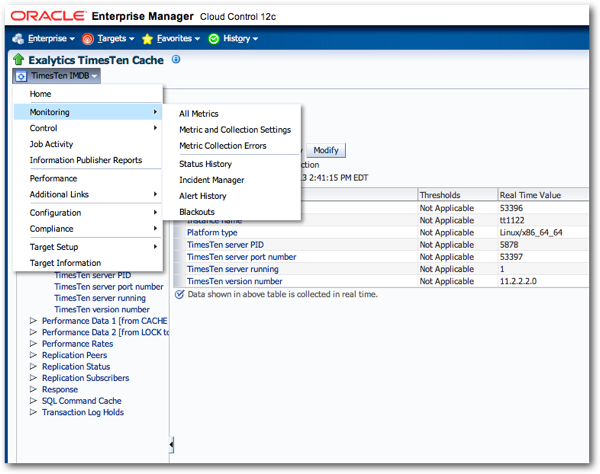The image size is (600, 474).
Task: Open the Favorites dropdown menu
Action: click(178, 39)
